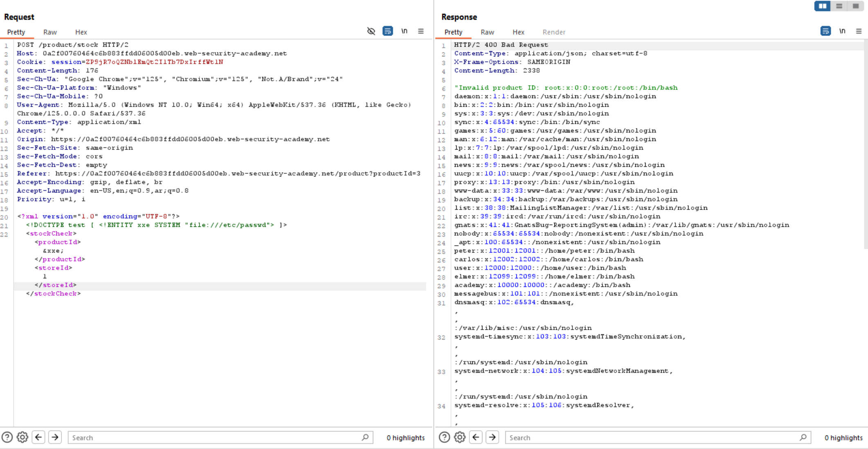Select side-by-side layout view icon

[822, 6]
